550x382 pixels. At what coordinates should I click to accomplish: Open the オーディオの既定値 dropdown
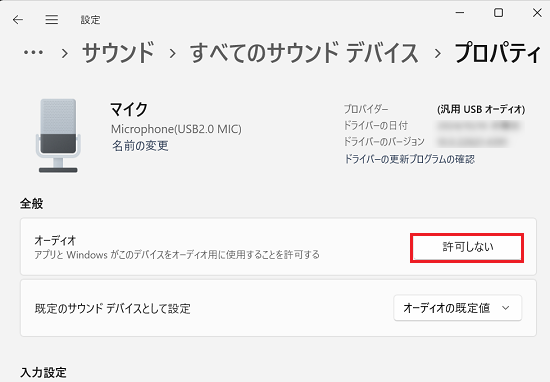click(x=457, y=308)
